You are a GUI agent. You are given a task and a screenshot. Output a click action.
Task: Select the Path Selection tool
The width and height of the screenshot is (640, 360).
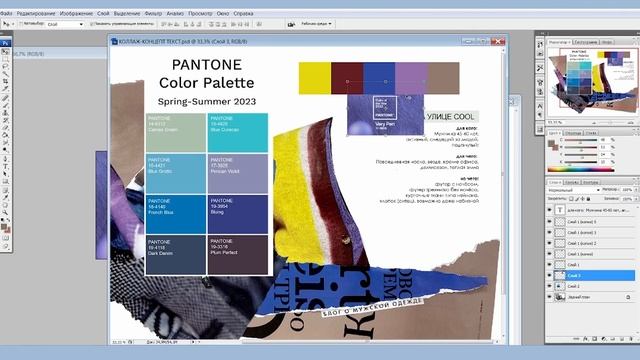pyautogui.click(x=5, y=173)
